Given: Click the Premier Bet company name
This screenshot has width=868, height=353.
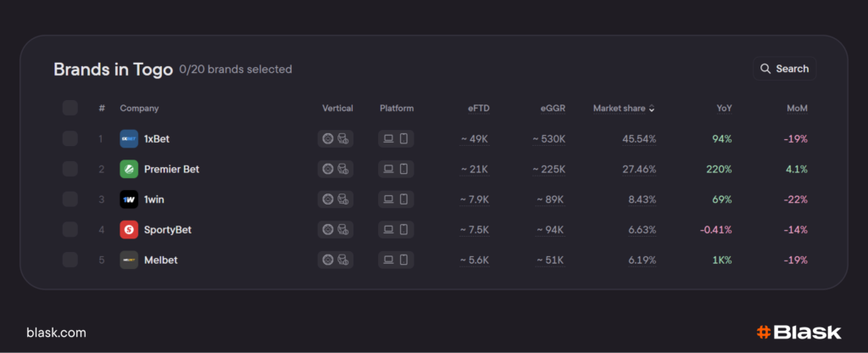Looking at the screenshot, I should 171,169.
